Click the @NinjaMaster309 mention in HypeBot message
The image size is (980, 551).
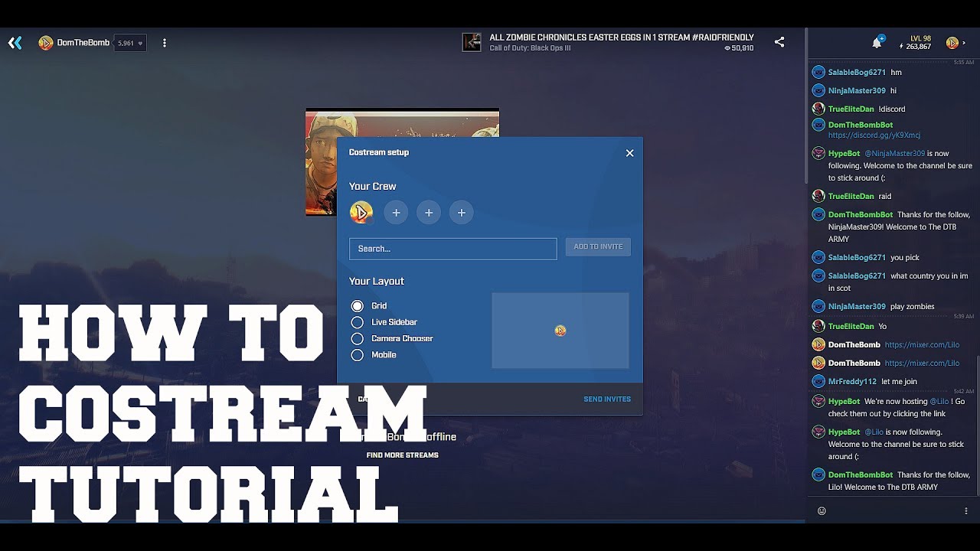coord(894,154)
